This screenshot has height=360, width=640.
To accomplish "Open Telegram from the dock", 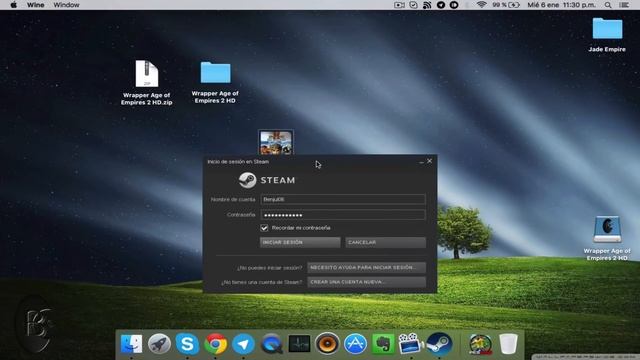I will click(x=243, y=344).
